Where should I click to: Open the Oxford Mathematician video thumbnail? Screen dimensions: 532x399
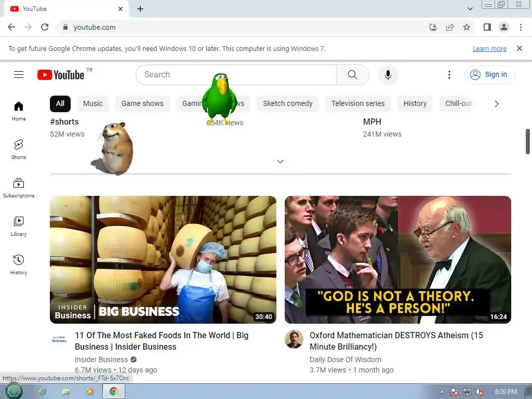point(398,260)
